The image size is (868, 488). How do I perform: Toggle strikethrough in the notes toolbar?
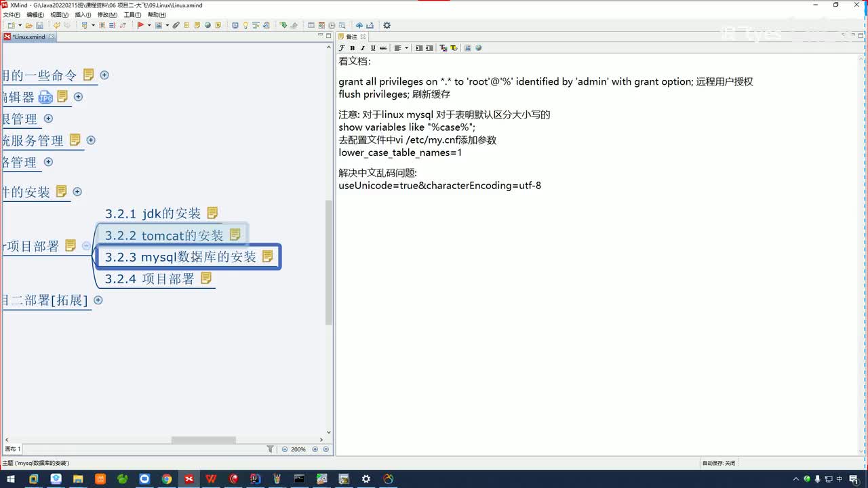[x=383, y=48]
